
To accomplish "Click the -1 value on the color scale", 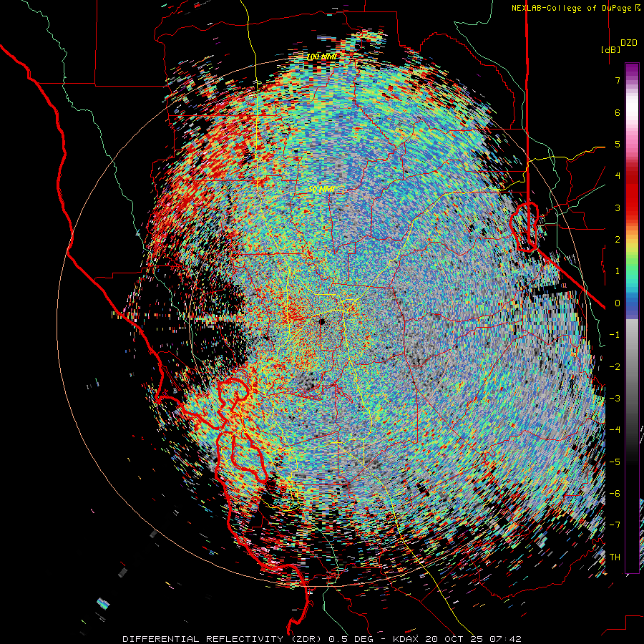I will pos(615,335).
